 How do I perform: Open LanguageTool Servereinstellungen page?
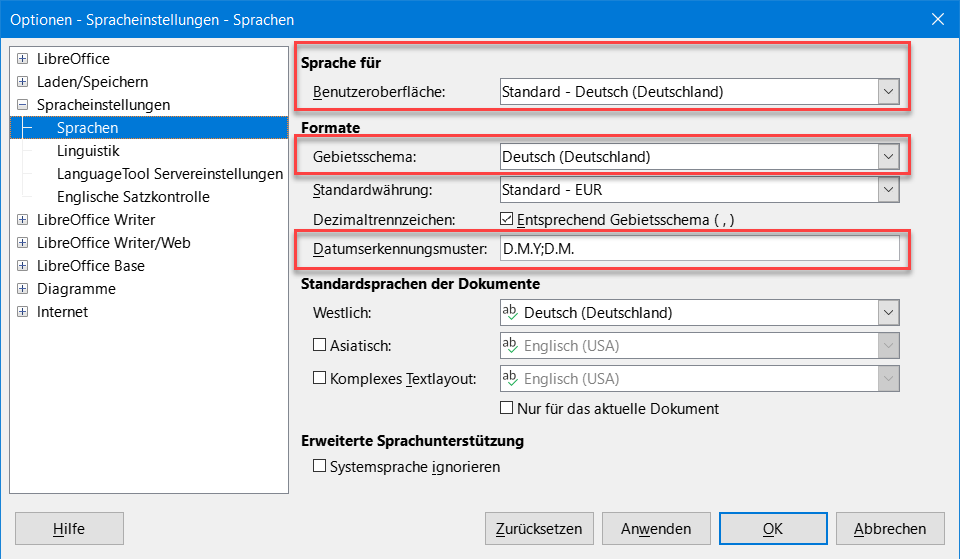click(170, 174)
